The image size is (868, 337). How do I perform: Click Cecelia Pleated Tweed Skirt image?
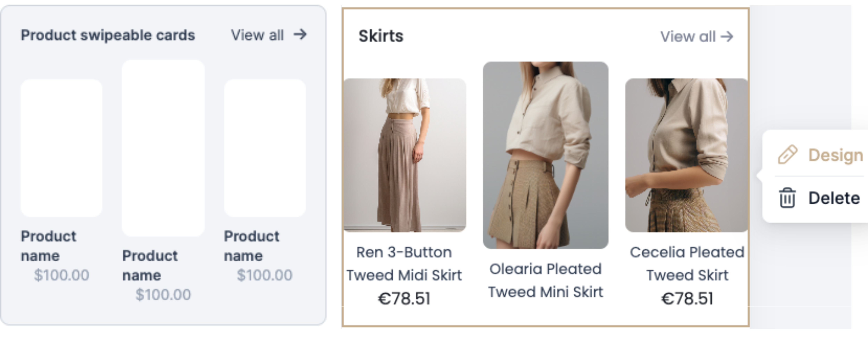686,155
